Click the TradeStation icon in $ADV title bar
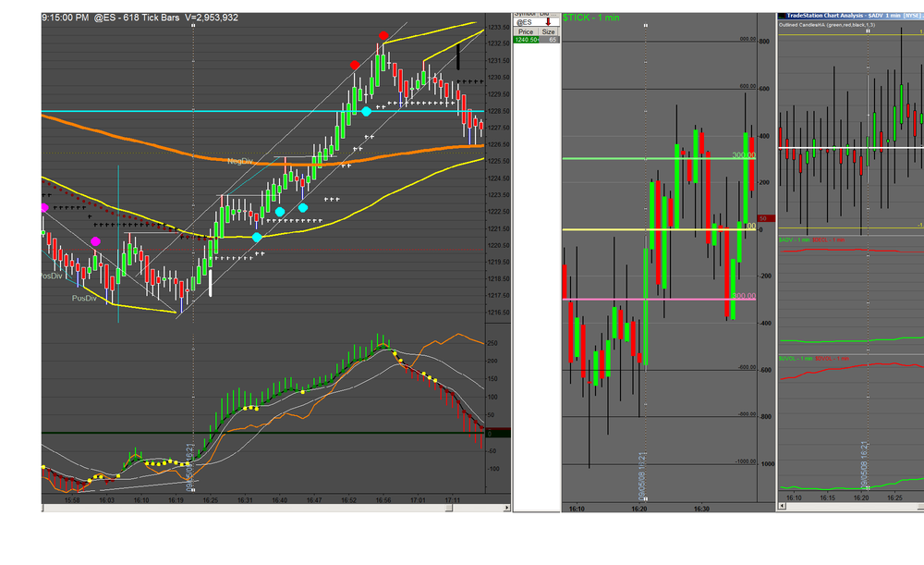Screen dimensions: 924x565 (x=782, y=16)
